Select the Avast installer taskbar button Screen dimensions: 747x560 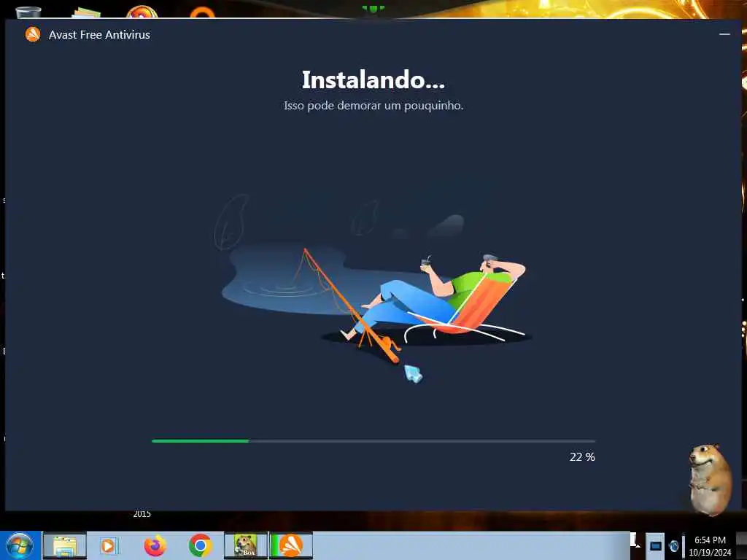[291, 545]
